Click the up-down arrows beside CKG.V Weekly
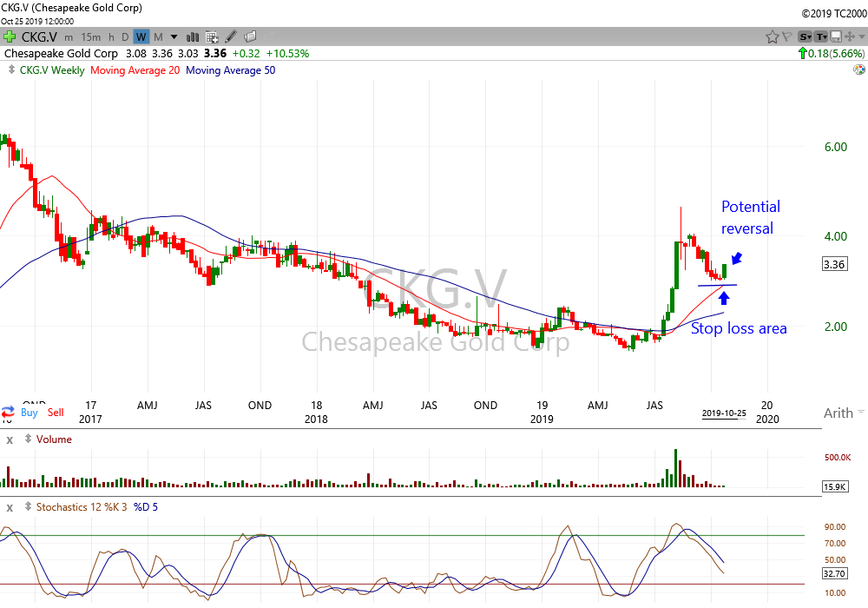Image resolution: width=868 pixels, height=608 pixels. tap(11, 69)
